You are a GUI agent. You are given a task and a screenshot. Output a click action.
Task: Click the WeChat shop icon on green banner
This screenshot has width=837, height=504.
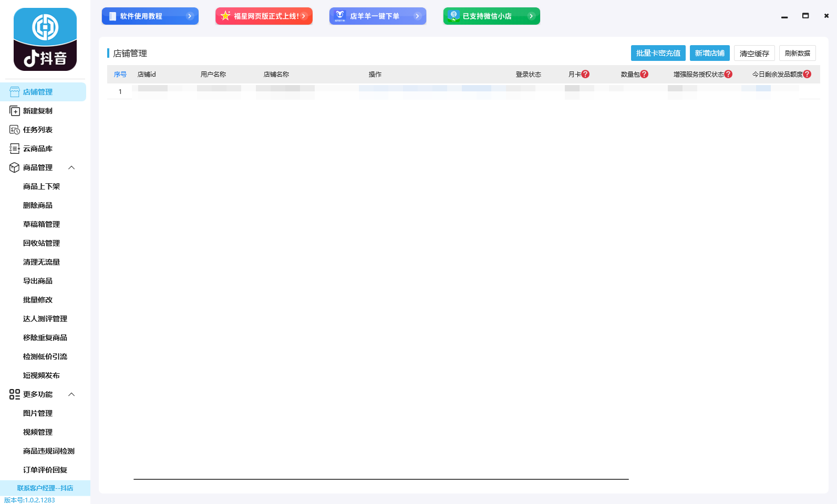[x=454, y=16]
